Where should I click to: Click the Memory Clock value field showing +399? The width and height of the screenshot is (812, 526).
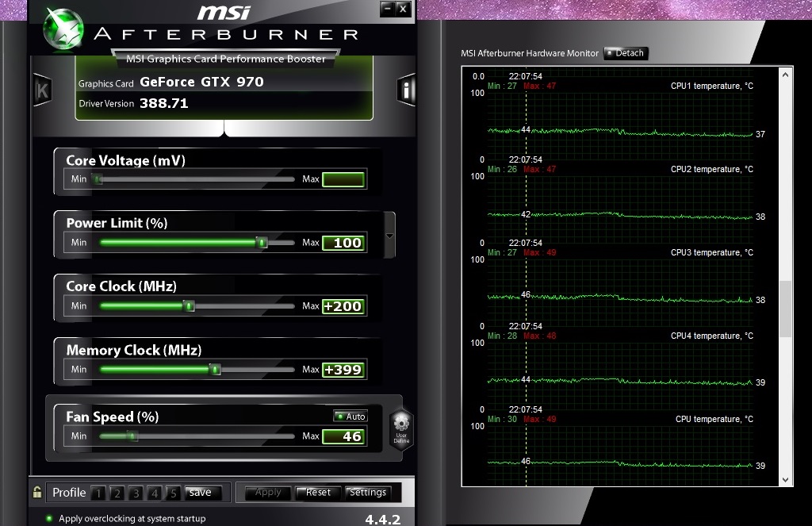coord(344,370)
